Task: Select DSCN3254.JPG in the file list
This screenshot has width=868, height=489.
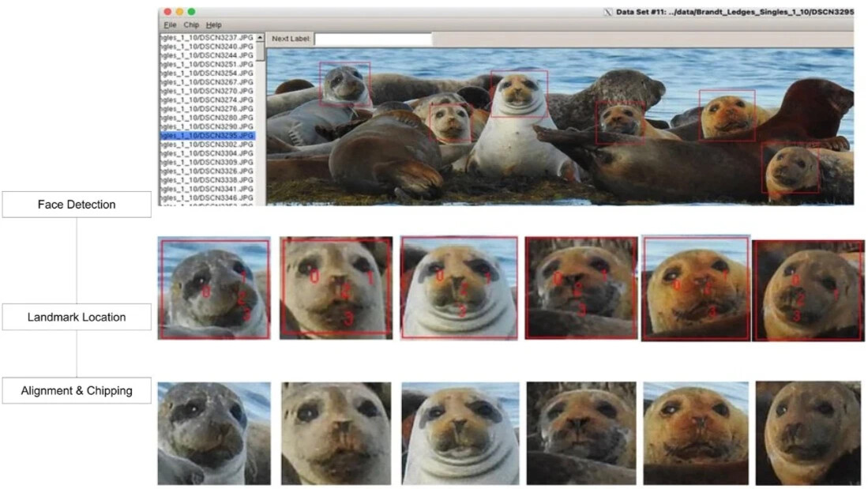Action: [x=207, y=73]
